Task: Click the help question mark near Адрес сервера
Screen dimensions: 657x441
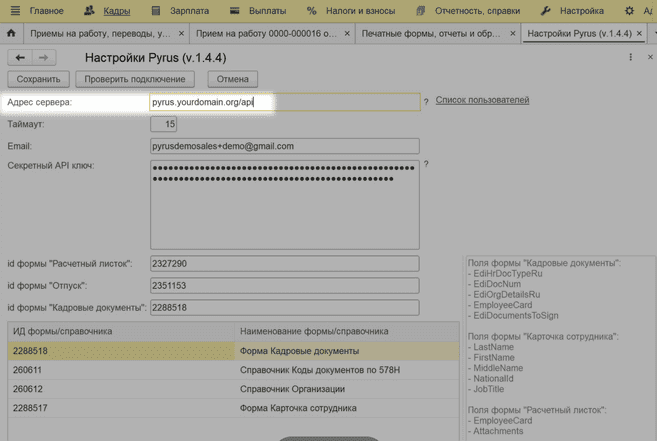Action: (426, 102)
